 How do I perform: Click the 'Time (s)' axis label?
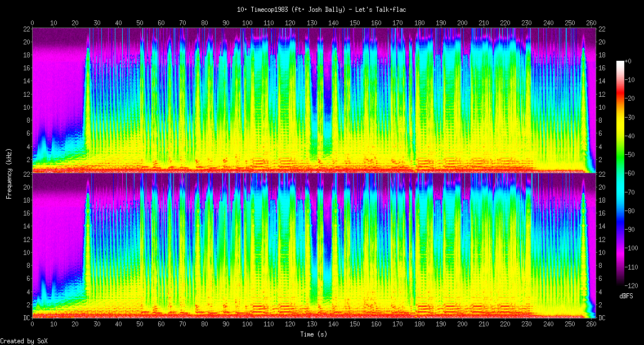click(314, 334)
